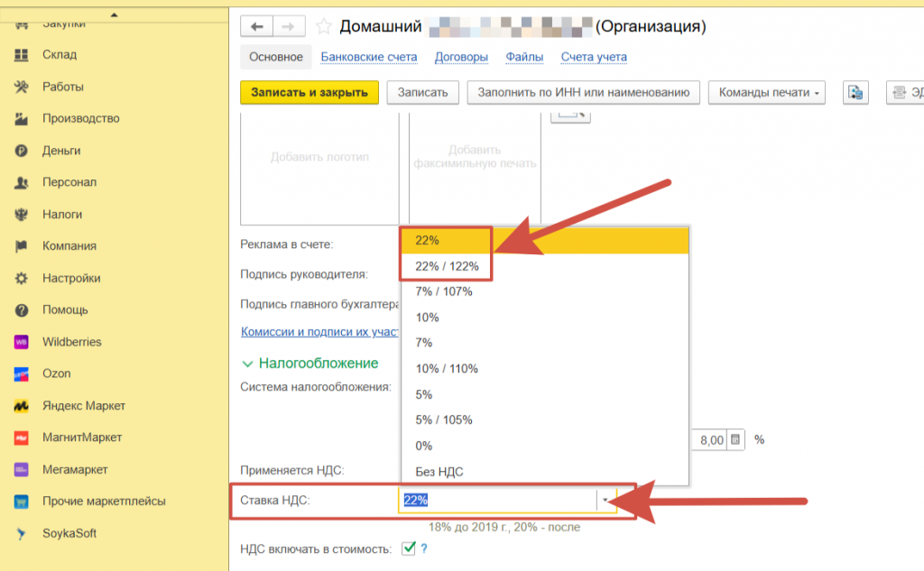Click the calculator icon beside 8,00 field

(x=735, y=439)
